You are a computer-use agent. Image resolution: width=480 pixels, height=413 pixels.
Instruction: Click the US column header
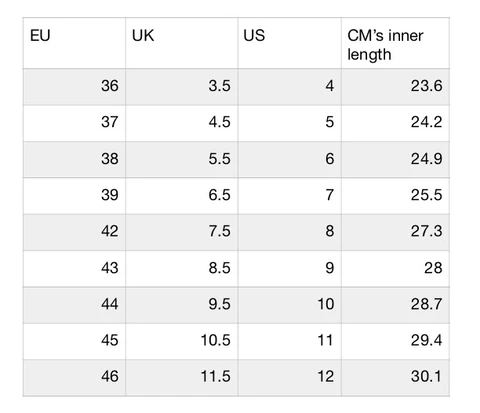point(290,43)
